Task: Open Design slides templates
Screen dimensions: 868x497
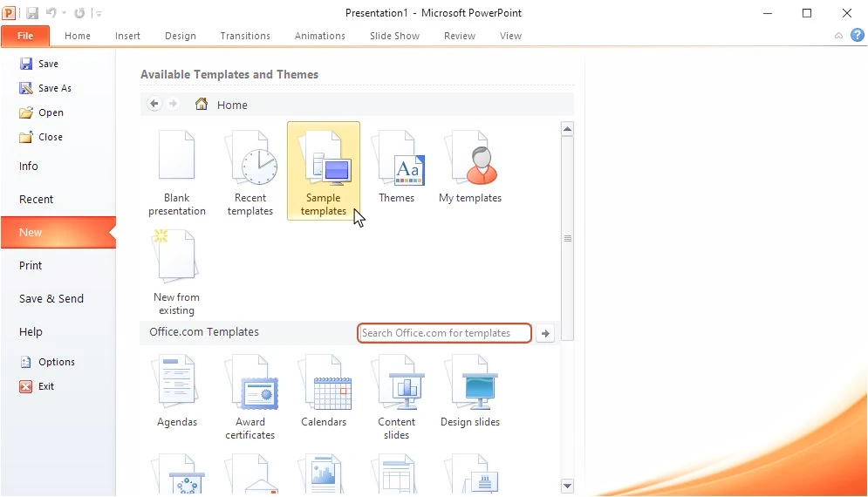Action: point(470,391)
